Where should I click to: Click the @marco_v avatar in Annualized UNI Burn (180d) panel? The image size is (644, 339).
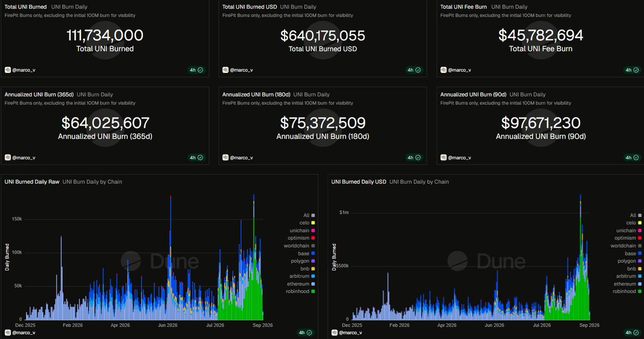(x=226, y=158)
